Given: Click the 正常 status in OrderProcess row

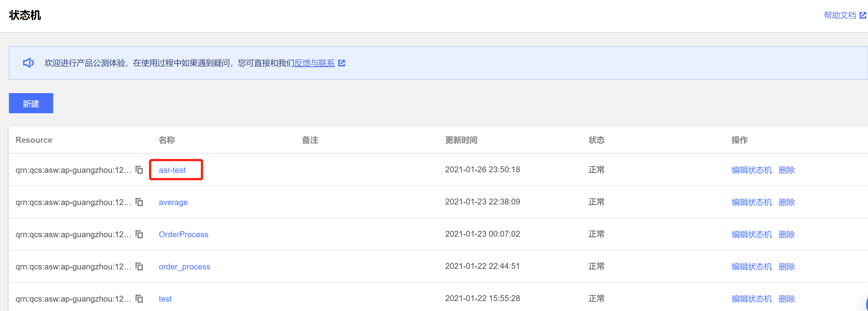Looking at the screenshot, I should coord(596,234).
